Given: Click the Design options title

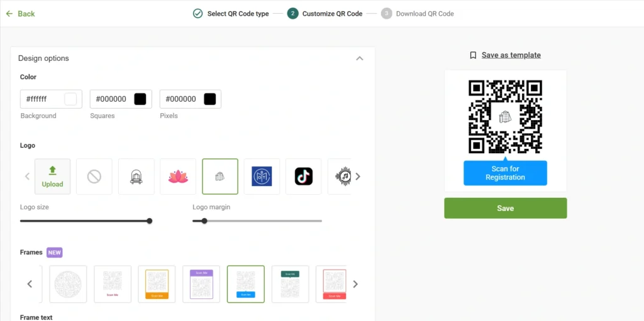Looking at the screenshot, I should click(x=43, y=58).
